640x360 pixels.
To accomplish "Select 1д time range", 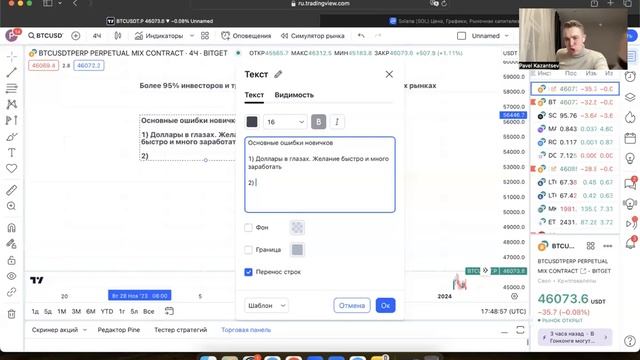I will click(x=35, y=311).
